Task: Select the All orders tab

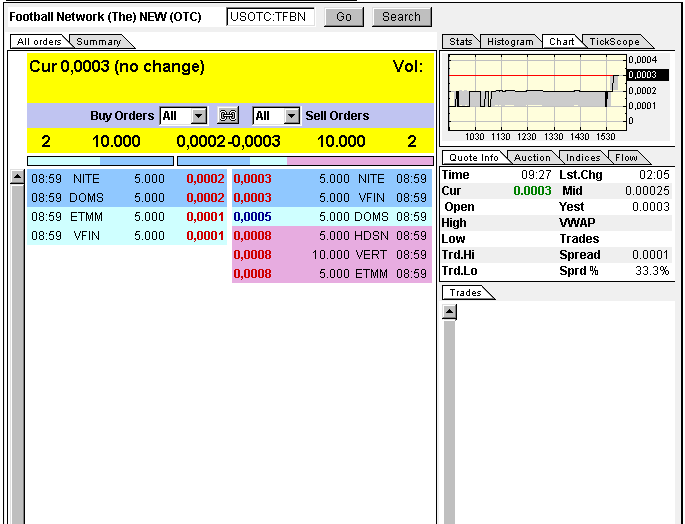Action: click(39, 42)
